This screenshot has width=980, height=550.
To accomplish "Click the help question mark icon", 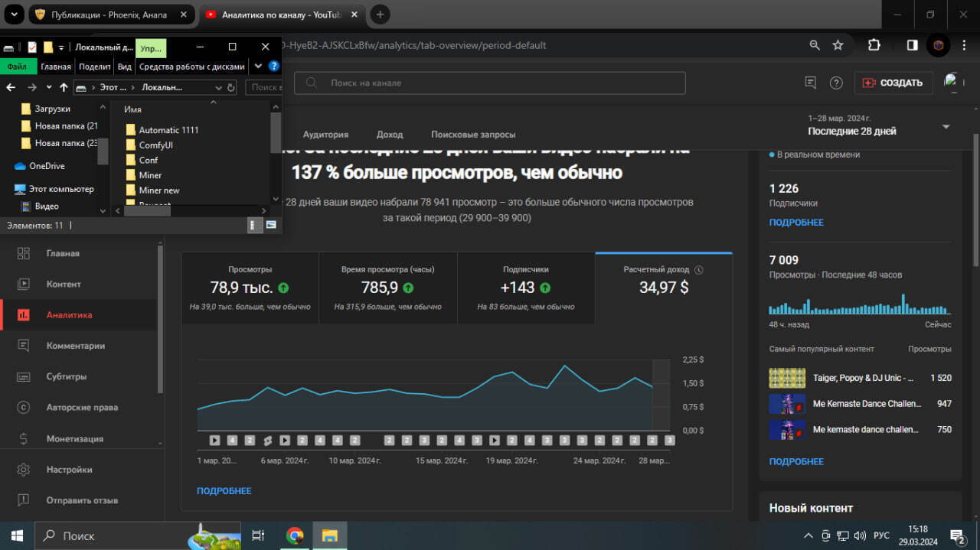I will click(836, 83).
